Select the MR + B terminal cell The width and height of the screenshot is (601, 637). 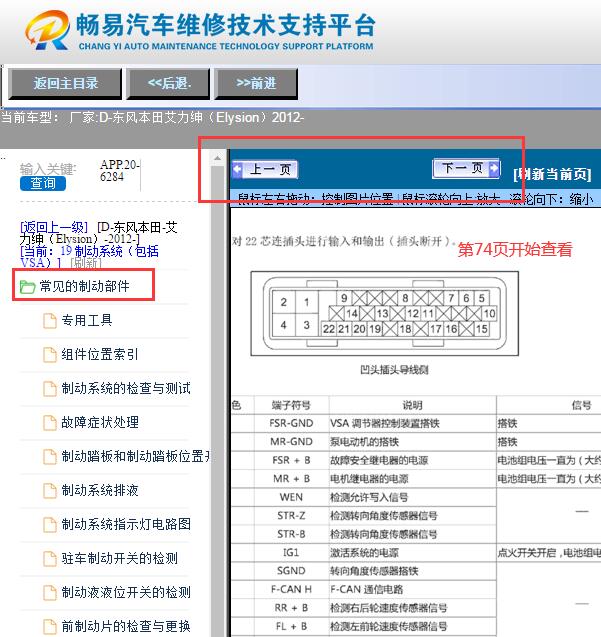coord(291,479)
